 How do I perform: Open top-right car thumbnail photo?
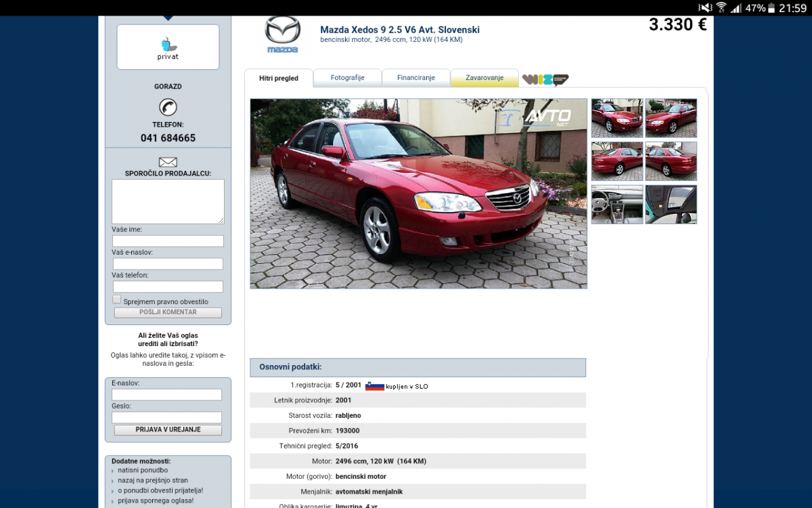(x=671, y=119)
